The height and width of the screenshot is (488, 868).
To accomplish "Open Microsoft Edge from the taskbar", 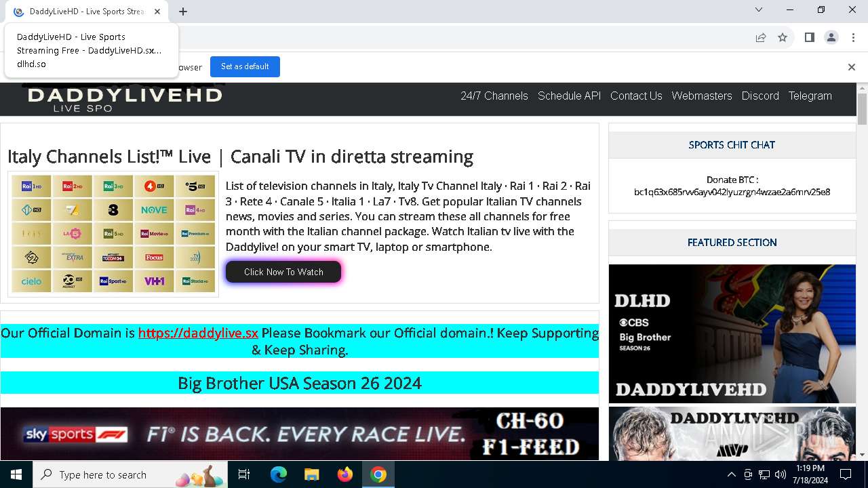I will click(x=279, y=474).
